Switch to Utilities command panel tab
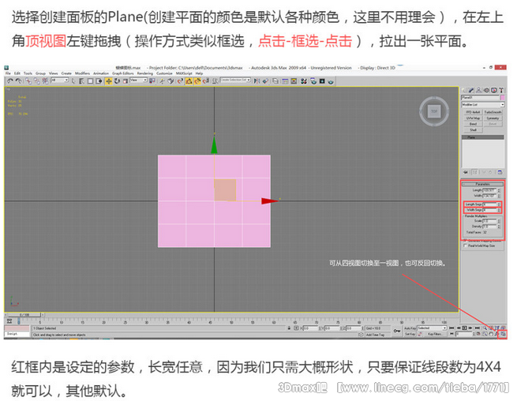The image size is (532, 401). click(501, 90)
